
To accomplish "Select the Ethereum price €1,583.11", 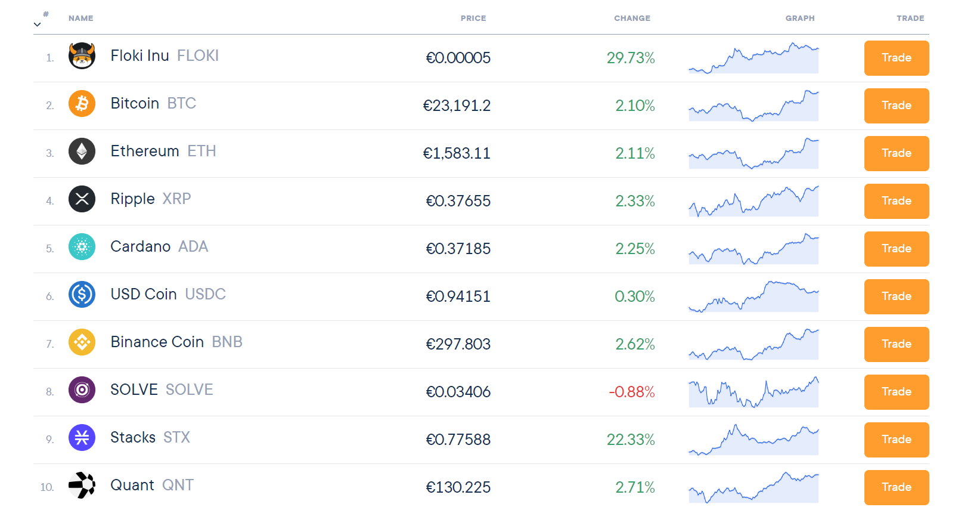I will tap(457, 153).
